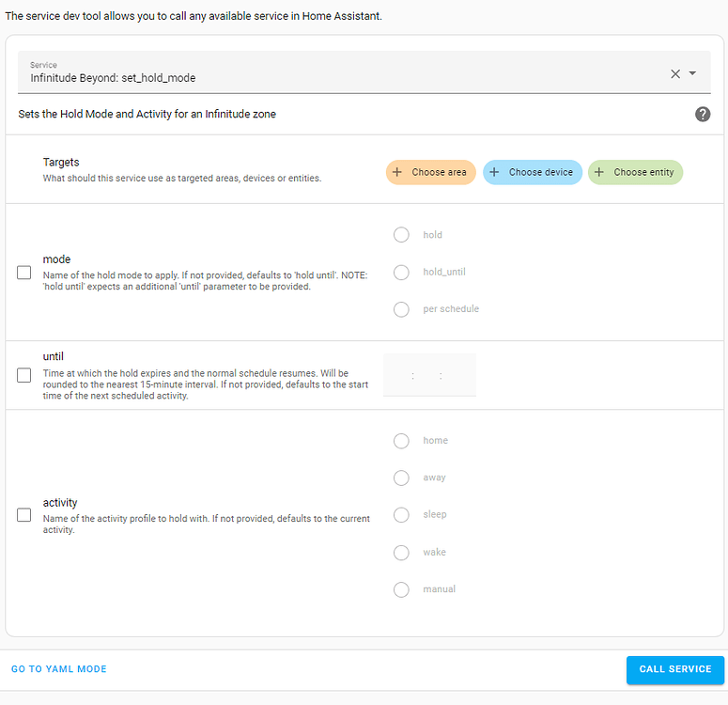
Task: Enable the until parameter checkbox
Action: coord(24,375)
